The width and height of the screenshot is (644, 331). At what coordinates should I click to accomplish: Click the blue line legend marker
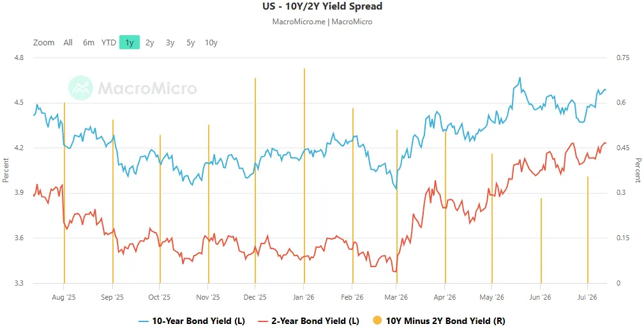[x=144, y=321]
